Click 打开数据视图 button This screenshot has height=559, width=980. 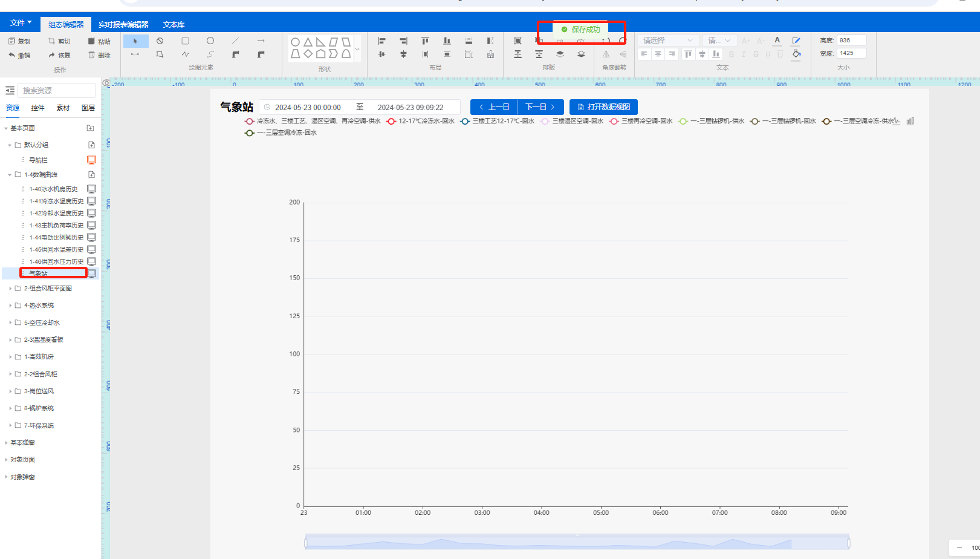click(x=603, y=107)
